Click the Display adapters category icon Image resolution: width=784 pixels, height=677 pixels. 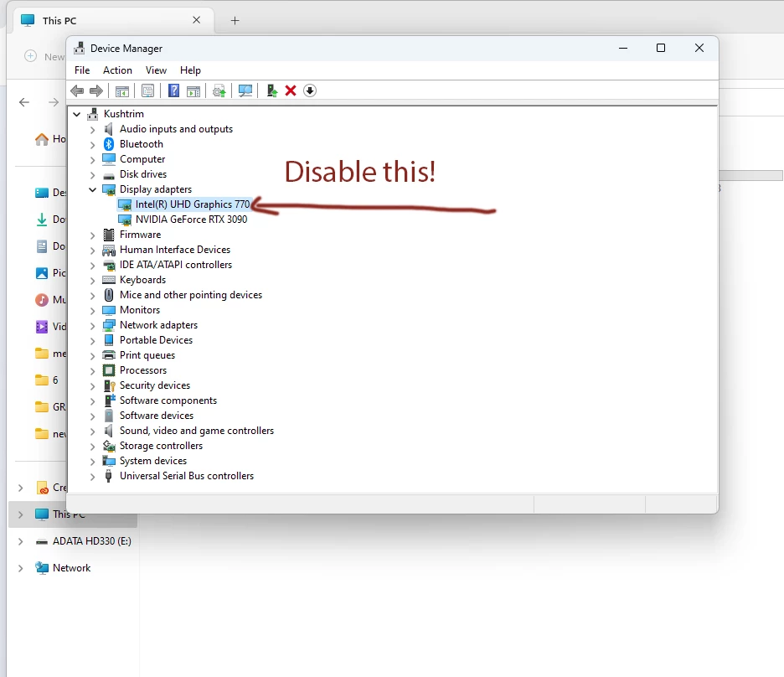point(109,189)
